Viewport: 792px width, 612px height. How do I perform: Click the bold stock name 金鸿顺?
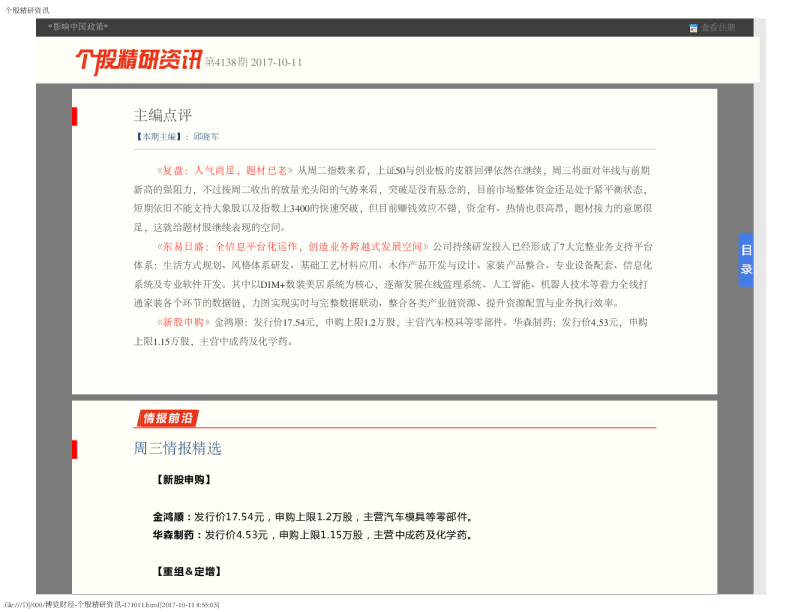point(168,517)
